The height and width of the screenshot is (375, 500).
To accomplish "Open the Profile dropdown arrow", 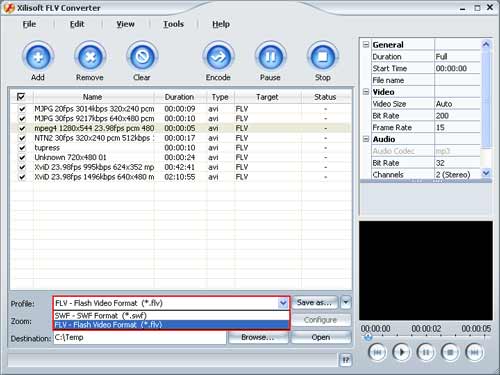I will 283,303.
